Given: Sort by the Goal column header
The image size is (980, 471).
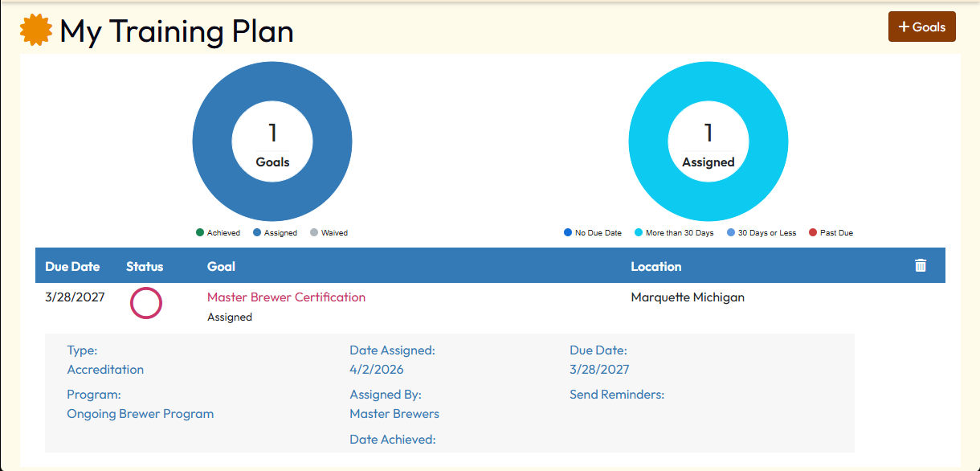Looking at the screenshot, I should click(221, 267).
